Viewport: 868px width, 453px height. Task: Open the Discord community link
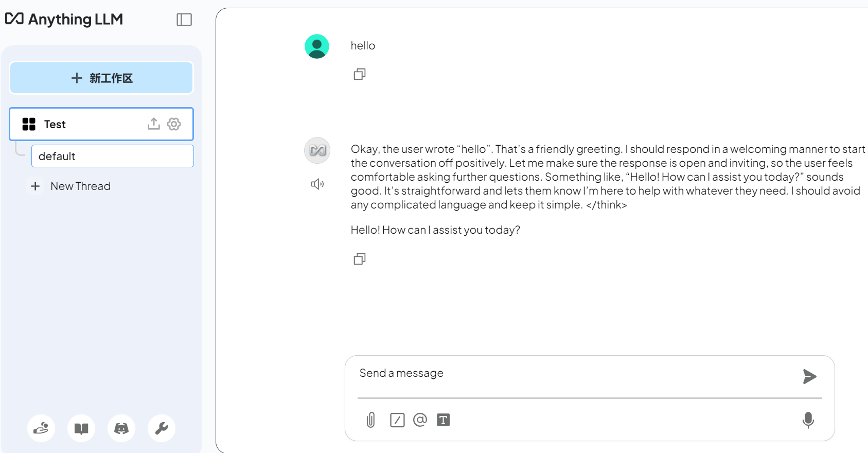pyautogui.click(x=121, y=428)
